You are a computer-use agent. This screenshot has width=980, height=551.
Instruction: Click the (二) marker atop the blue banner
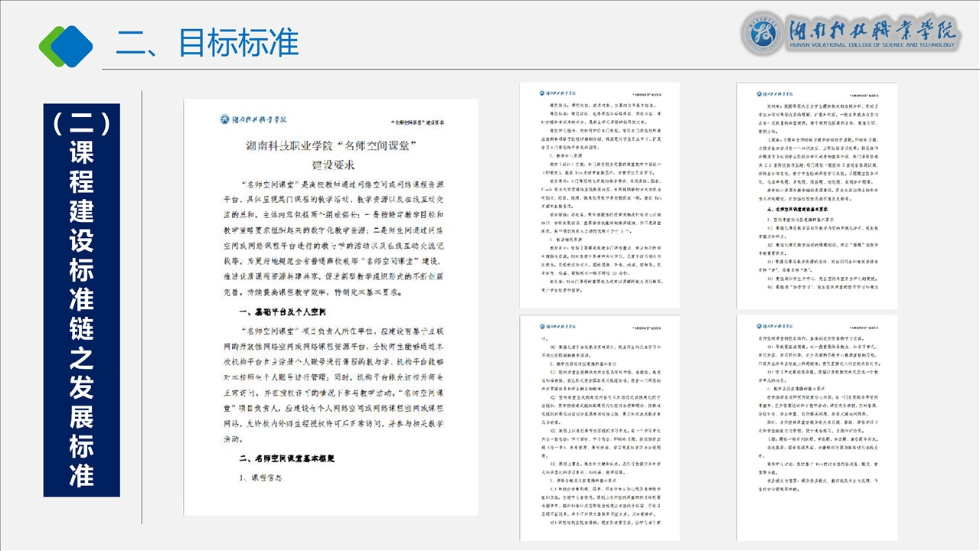coord(81,122)
